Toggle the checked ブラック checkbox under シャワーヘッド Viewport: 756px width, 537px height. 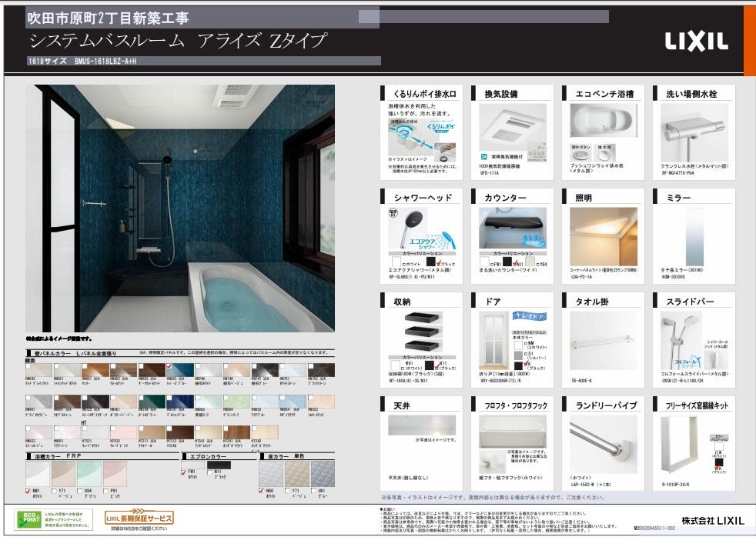tap(438, 264)
